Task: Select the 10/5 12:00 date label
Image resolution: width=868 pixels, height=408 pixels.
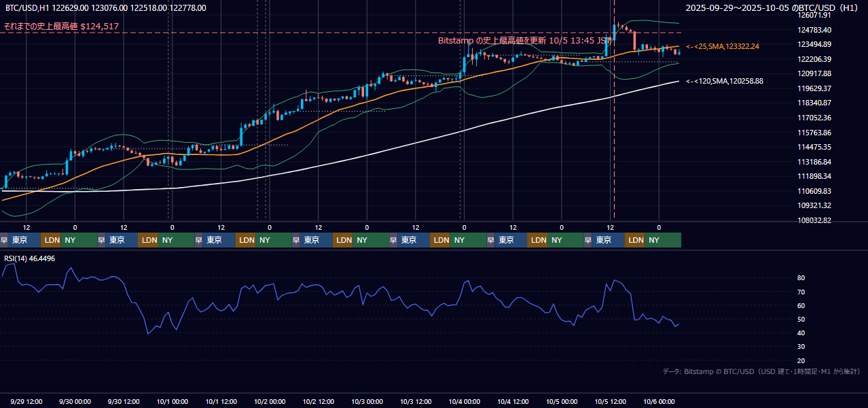Action: coord(610,402)
